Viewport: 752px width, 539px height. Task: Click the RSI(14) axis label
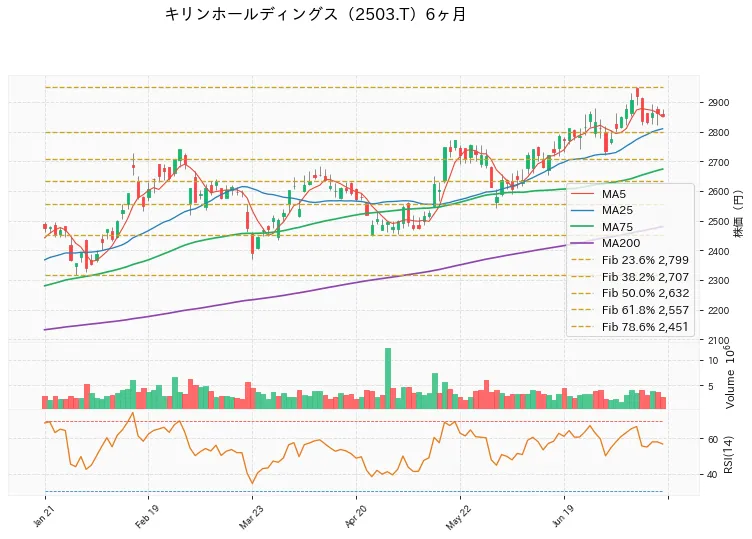point(728,454)
